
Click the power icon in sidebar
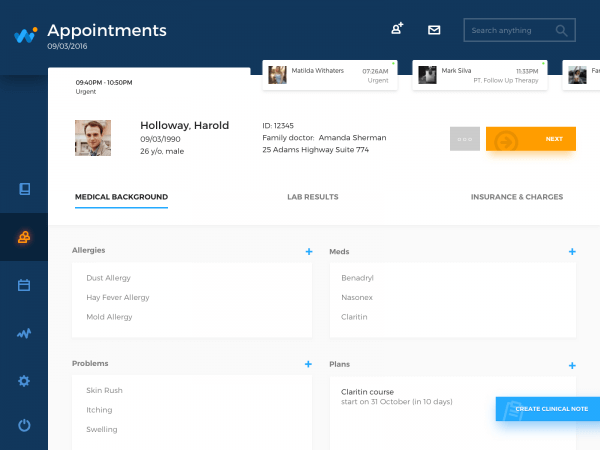24,425
